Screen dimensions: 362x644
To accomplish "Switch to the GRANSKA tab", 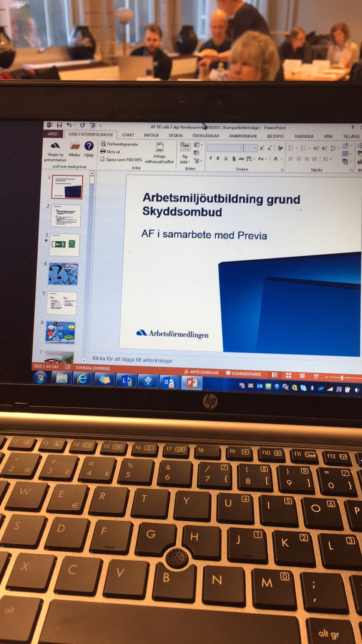I will (304, 137).
